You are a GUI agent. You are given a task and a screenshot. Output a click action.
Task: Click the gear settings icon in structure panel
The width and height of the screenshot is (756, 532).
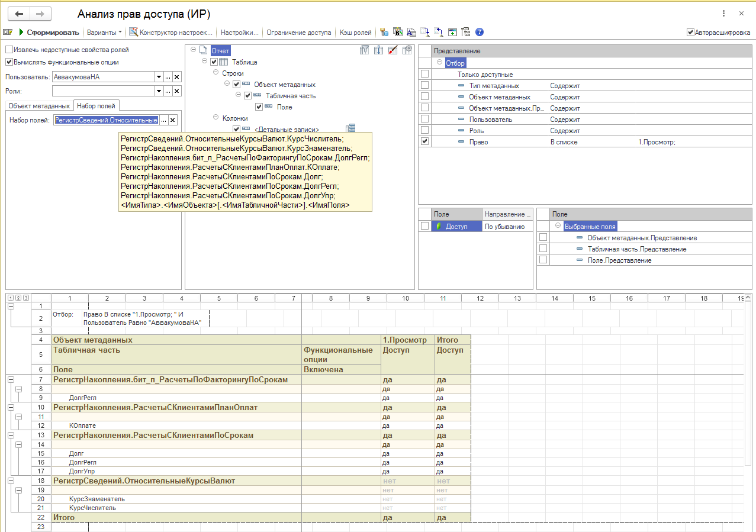point(407,50)
